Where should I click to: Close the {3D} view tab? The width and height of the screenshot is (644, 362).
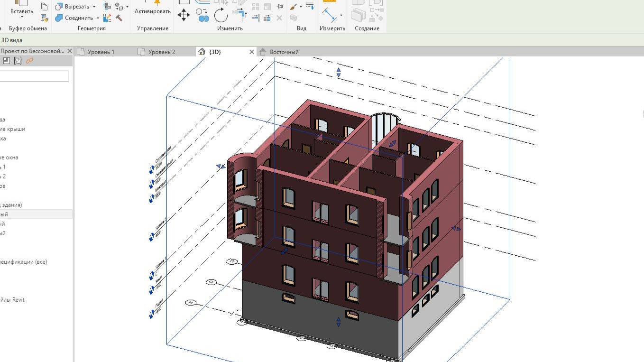coord(251,52)
